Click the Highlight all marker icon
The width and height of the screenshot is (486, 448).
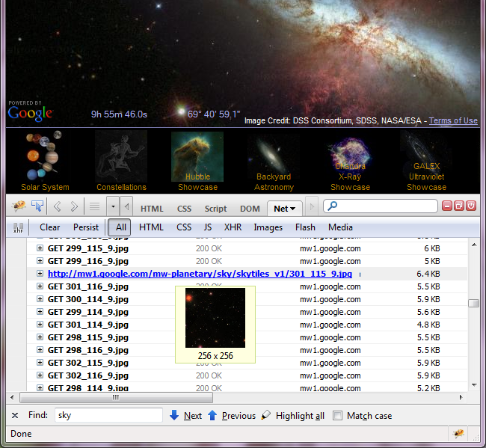266,415
